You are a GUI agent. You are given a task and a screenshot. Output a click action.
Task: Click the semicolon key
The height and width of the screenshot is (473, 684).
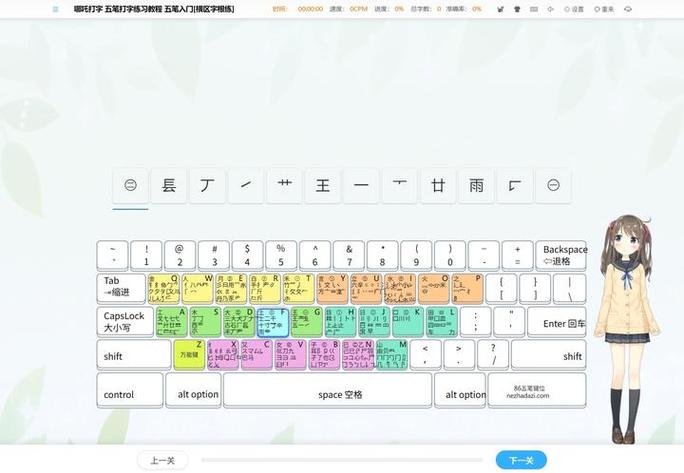tap(475, 322)
